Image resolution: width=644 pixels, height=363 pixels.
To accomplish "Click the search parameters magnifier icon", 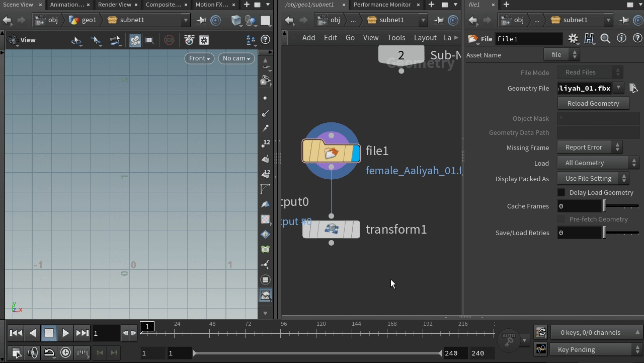I will [x=605, y=39].
